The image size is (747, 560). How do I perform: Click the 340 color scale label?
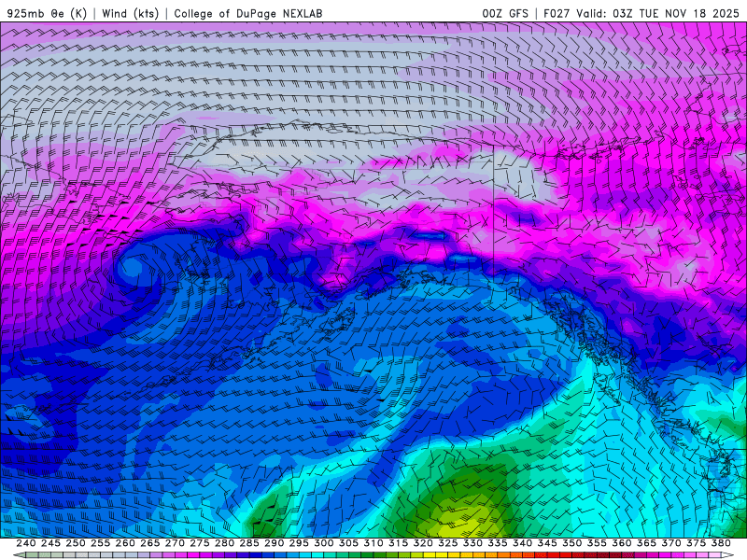(522, 543)
